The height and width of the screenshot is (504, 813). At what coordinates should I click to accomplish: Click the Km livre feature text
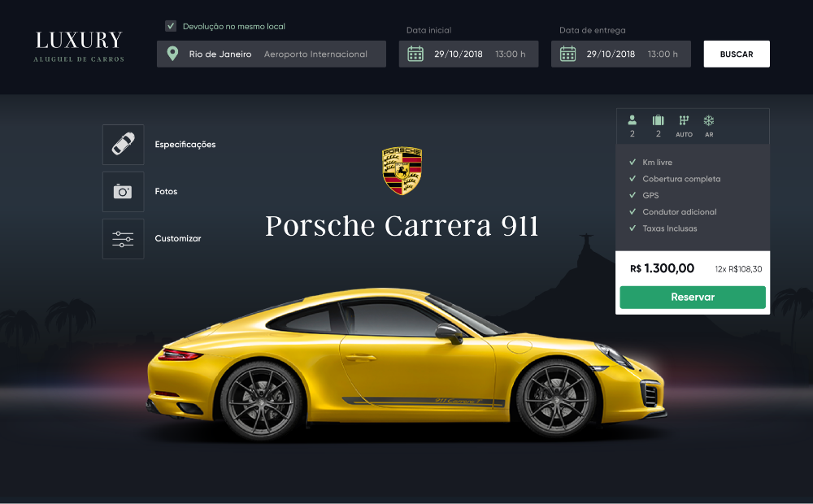[x=658, y=163]
